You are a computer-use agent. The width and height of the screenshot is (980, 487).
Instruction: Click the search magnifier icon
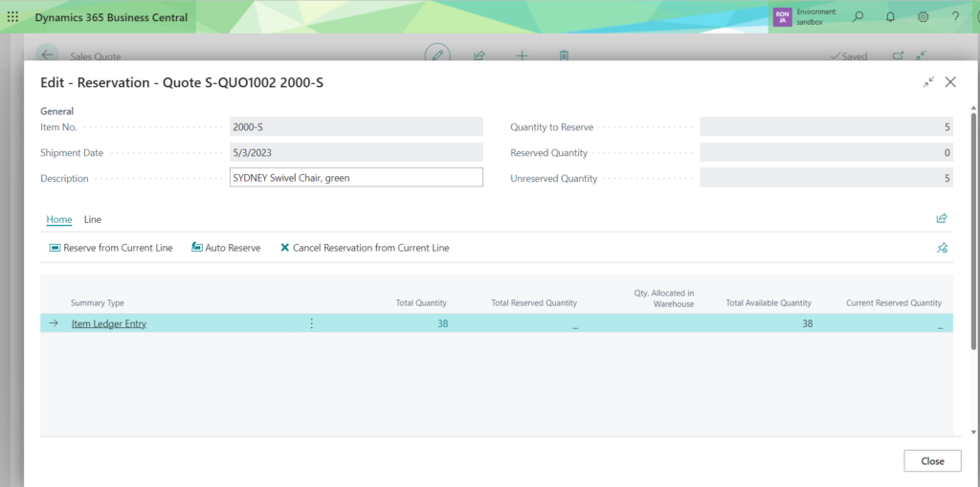[x=857, y=17]
